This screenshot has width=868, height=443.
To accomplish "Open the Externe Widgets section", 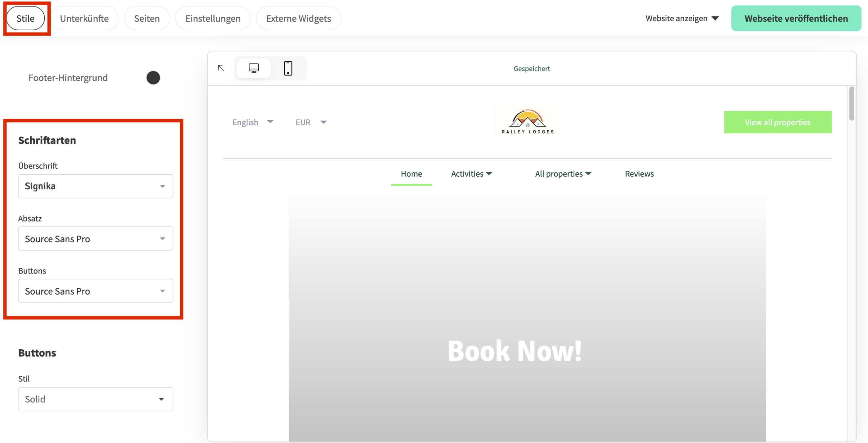I will tap(298, 18).
